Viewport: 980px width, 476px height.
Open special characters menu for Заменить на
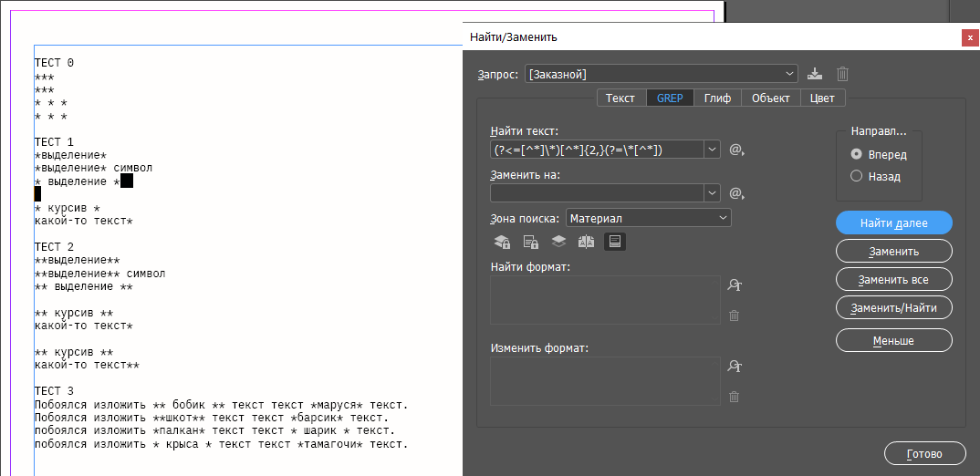[736, 193]
